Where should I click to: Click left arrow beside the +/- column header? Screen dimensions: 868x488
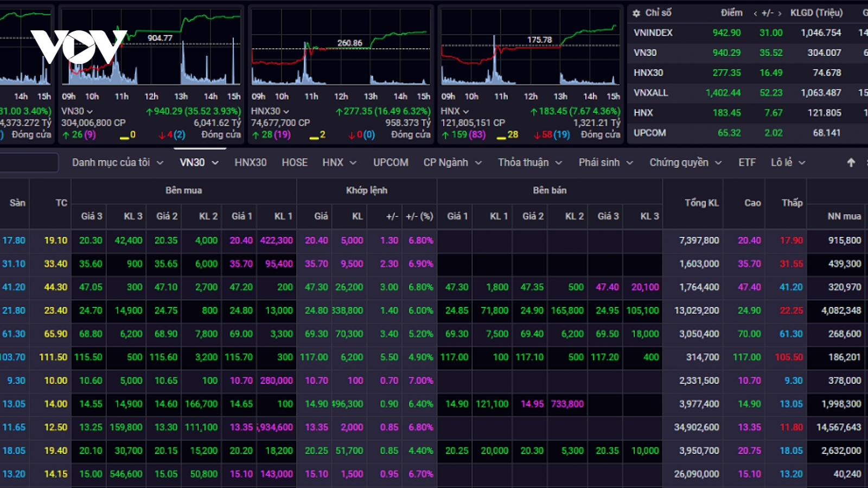pos(755,14)
